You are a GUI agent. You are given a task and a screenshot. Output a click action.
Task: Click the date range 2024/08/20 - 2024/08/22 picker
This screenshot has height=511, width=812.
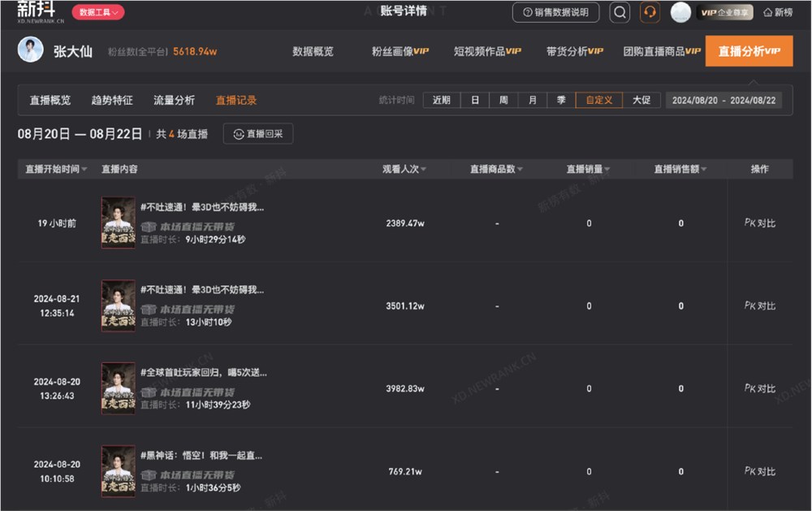point(723,99)
